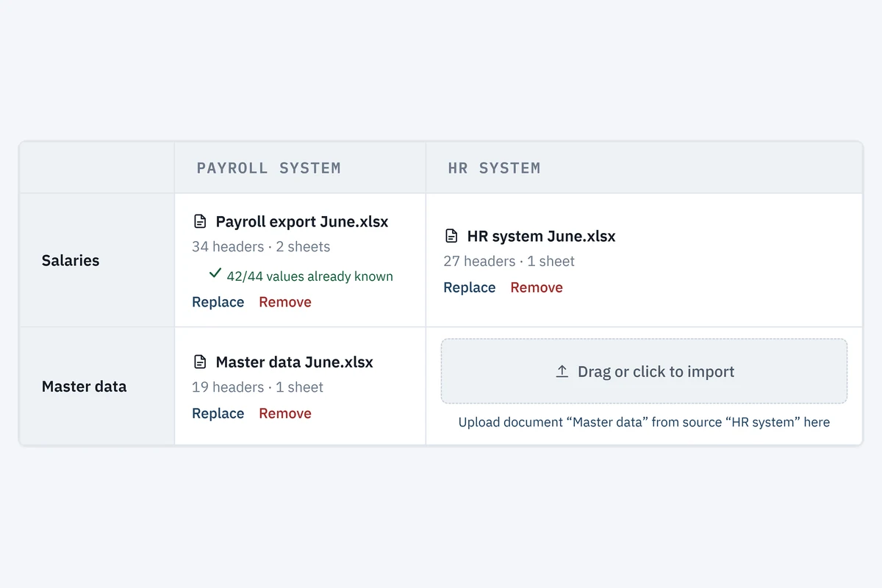Viewport: 882px width, 588px height.
Task: Remove the Master data June.xlsx file
Action: pyautogui.click(x=285, y=413)
